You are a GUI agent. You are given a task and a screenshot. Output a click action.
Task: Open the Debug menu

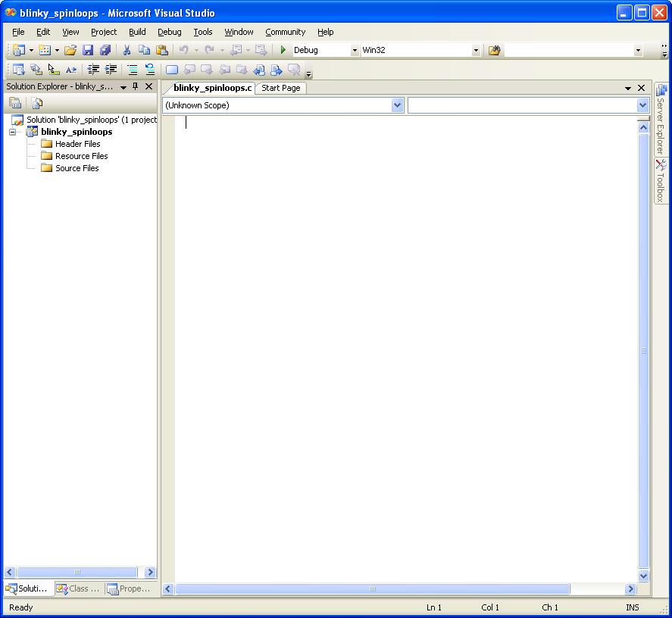169,32
